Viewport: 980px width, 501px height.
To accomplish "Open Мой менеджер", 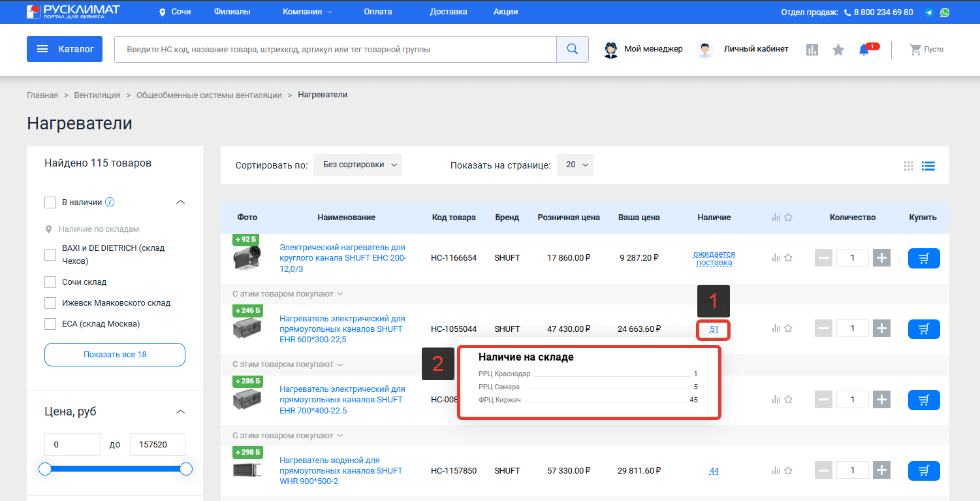I will (643, 50).
